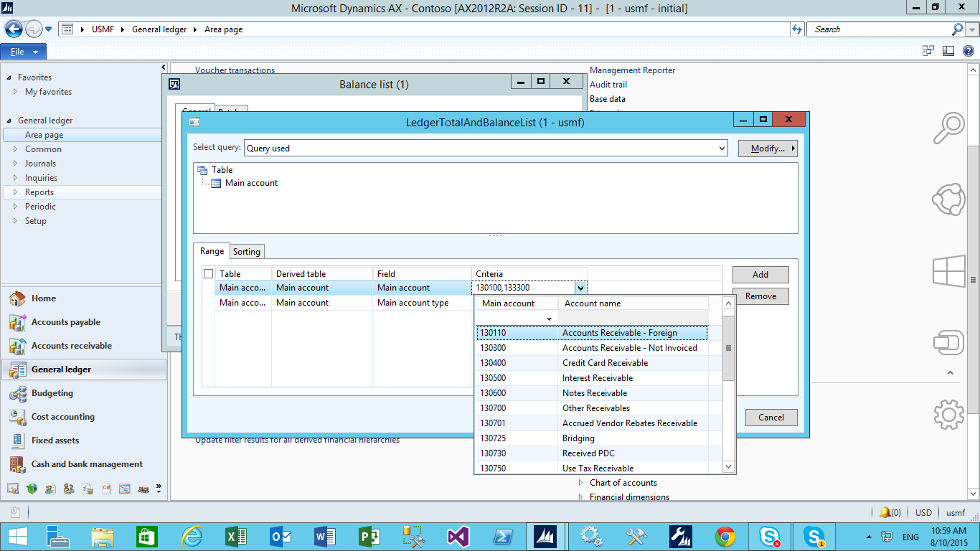Expand My favorites in navigation pane
This screenshot has height=551, width=980.
pyautogui.click(x=16, y=92)
